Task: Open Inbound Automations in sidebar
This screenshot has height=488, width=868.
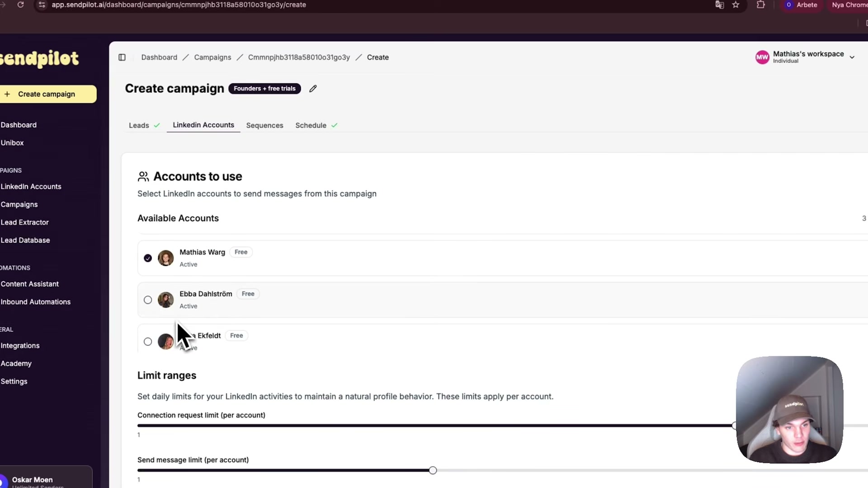Action: pyautogui.click(x=35, y=302)
